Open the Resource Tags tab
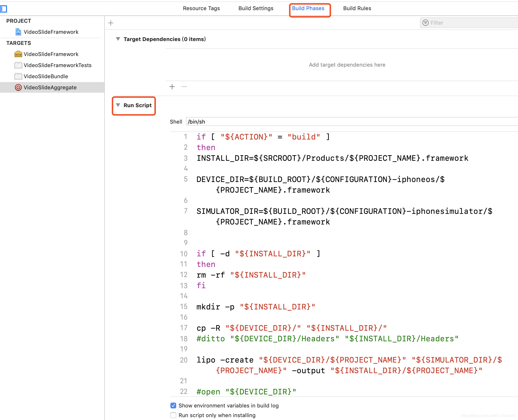The height and width of the screenshot is (420, 518). pyautogui.click(x=201, y=8)
